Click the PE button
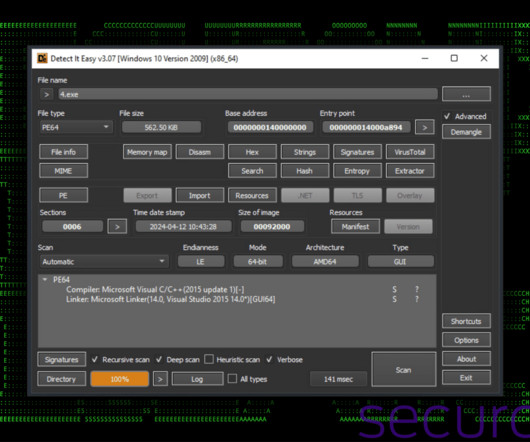Image resolution: width=530 pixels, height=442 pixels. pyautogui.click(x=64, y=195)
